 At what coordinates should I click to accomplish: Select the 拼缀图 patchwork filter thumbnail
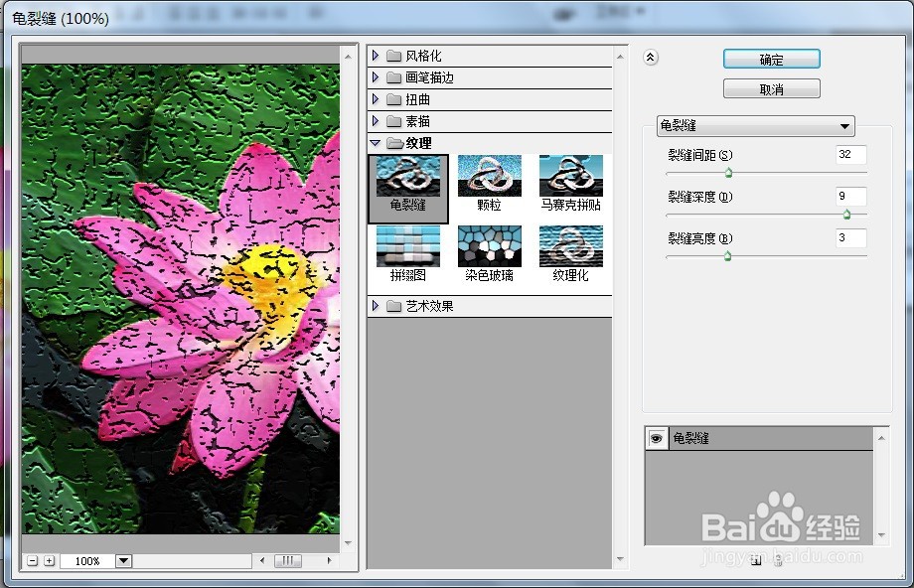pyautogui.click(x=408, y=253)
